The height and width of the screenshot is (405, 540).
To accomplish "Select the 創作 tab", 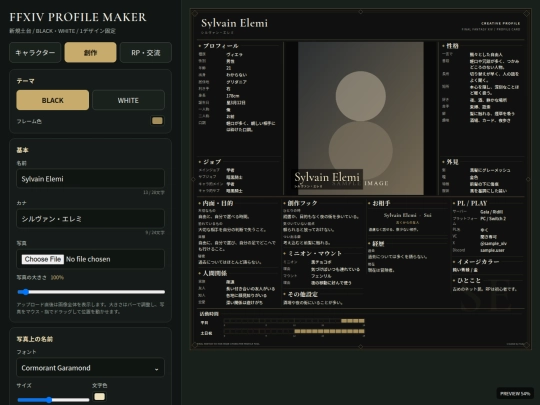I will 90,53.
